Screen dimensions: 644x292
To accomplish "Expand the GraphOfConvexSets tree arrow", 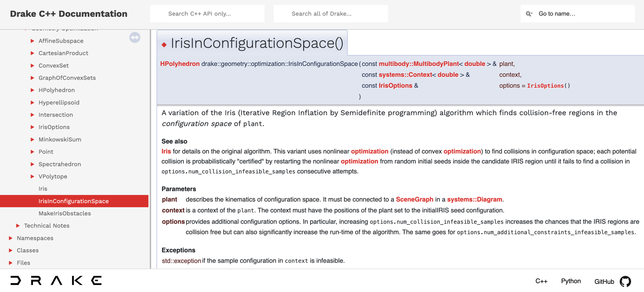I will (x=32, y=78).
